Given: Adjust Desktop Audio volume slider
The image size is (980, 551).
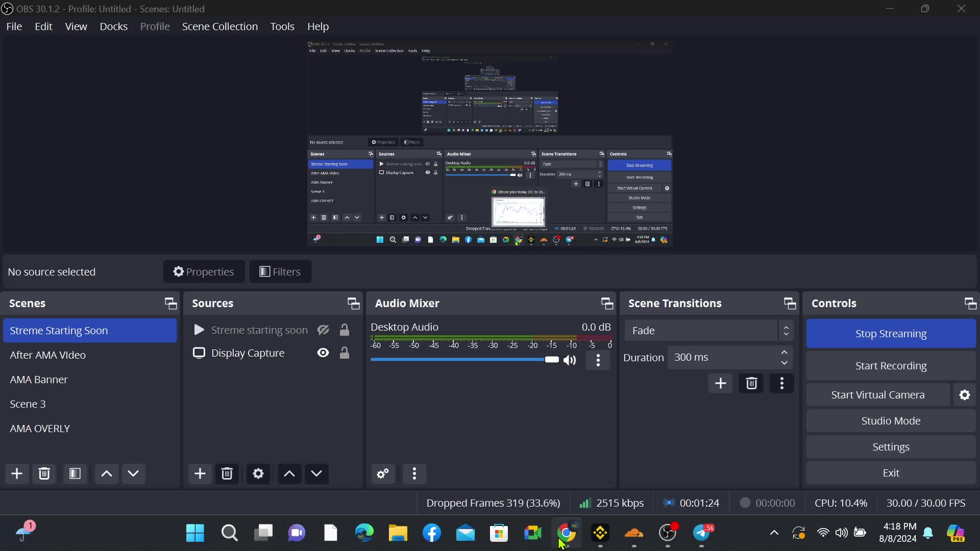Looking at the screenshot, I should tap(551, 359).
